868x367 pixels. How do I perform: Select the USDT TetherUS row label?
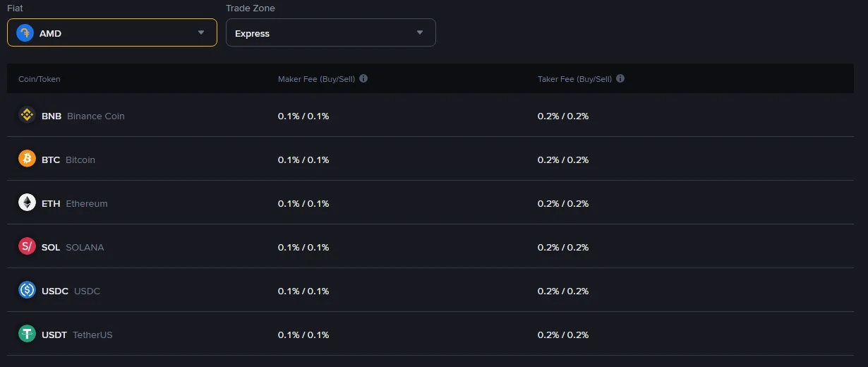click(x=77, y=335)
